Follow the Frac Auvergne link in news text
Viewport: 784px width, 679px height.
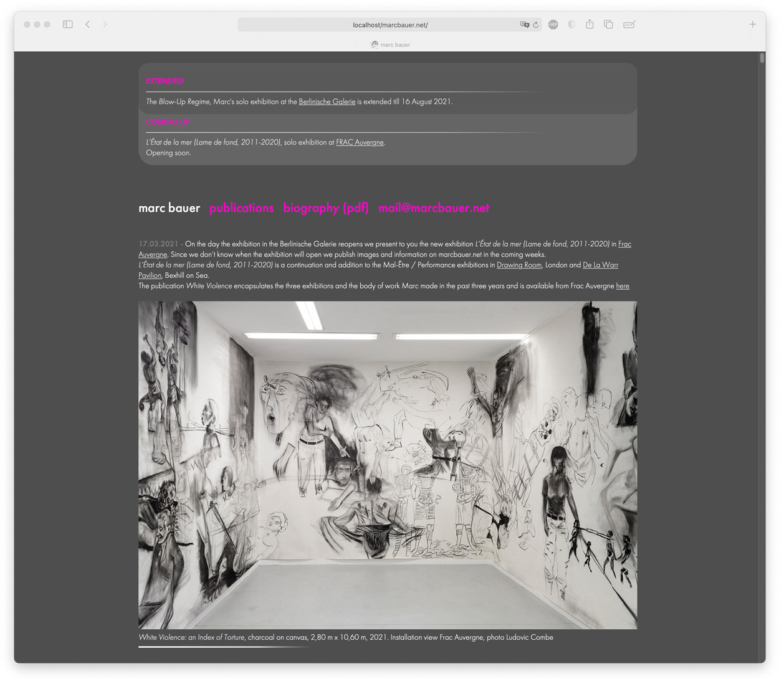[x=624, y=244]
